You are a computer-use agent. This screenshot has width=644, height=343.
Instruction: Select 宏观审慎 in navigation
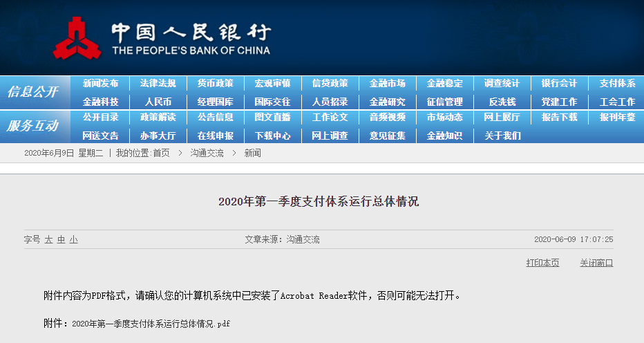(x=272, y=84)
